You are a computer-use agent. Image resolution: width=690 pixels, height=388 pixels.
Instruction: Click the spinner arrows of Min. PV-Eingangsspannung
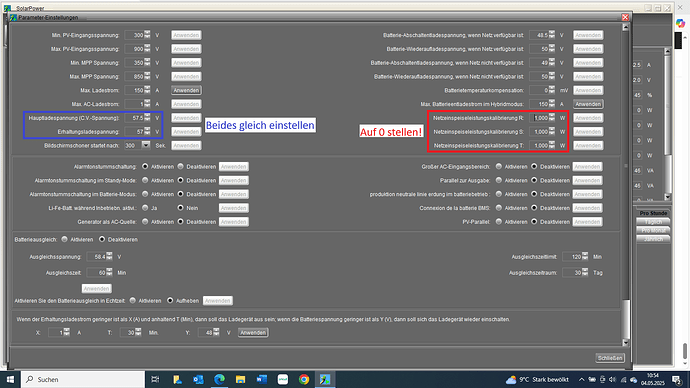coord(147,35)
